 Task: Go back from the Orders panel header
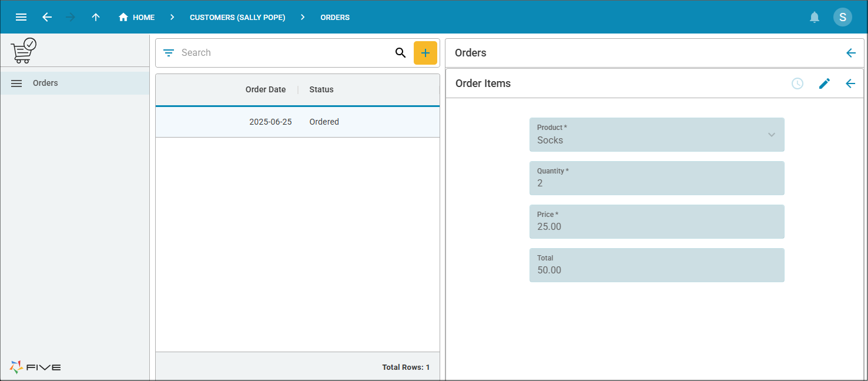coord(850,53)
